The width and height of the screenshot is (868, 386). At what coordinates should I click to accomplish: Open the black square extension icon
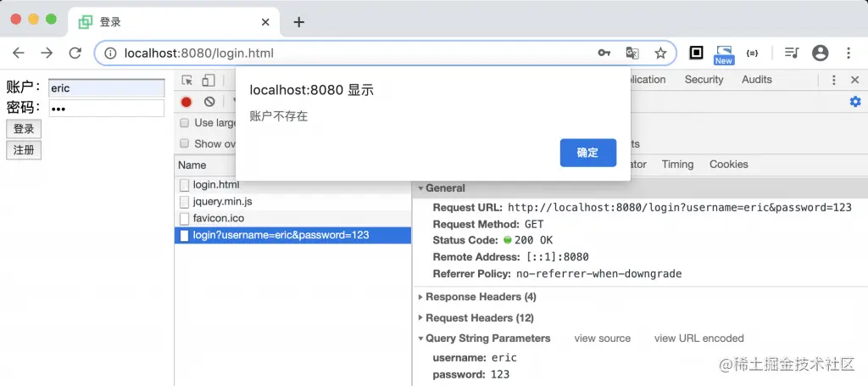[x=696, y=53]
